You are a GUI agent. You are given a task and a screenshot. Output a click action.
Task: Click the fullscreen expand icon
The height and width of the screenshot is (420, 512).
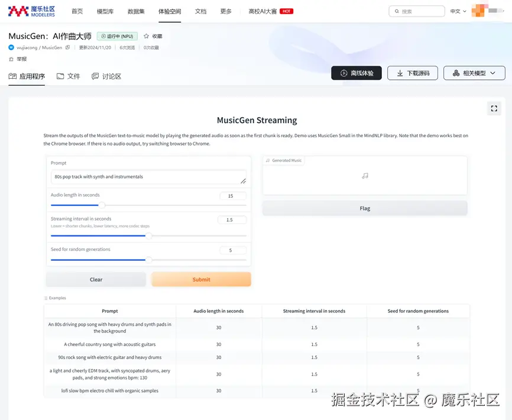pyautogui.click(x=494, y=108)
